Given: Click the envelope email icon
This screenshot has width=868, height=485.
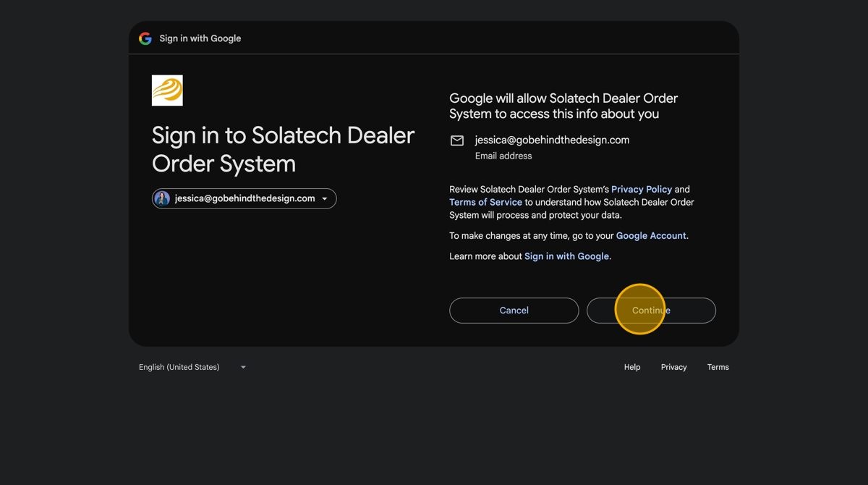Looking at the screenshot, I should point(457,140).
